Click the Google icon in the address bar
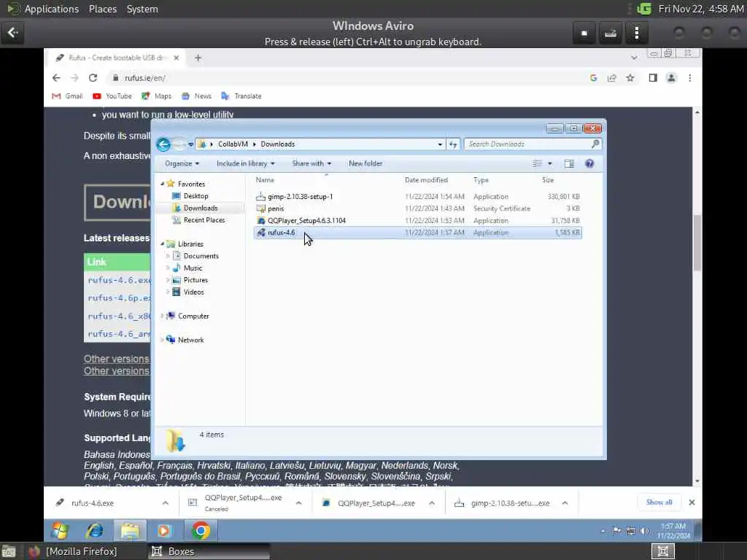 tap(593, 78)
